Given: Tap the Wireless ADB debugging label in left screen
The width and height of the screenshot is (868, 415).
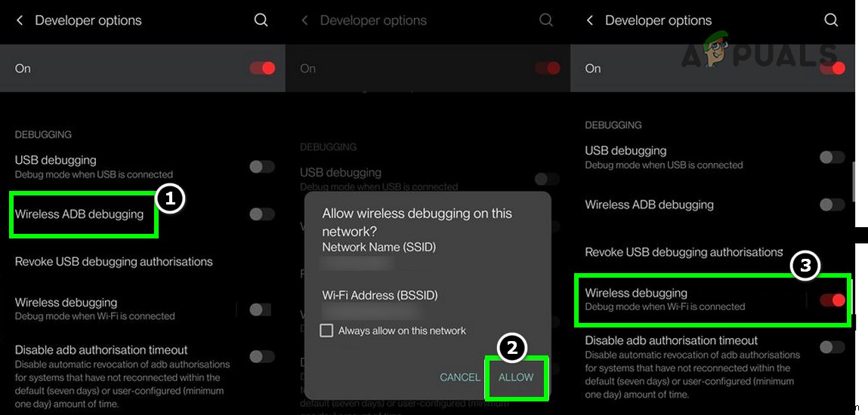Looking at the screenshot, I should pos(79,214).
